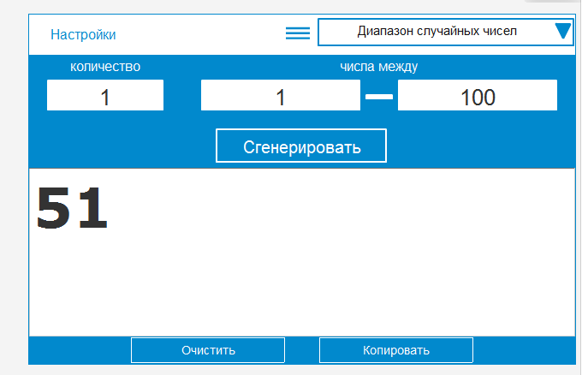Open the Настройки settings link
The image size is (588, 375).
pos(83,35)
